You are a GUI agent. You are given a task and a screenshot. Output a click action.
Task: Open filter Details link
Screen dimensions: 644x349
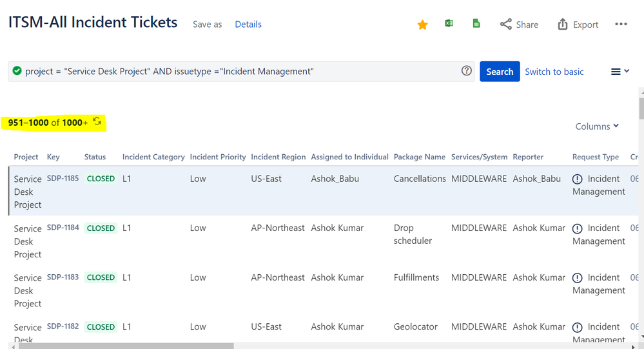tap(248, 25)
